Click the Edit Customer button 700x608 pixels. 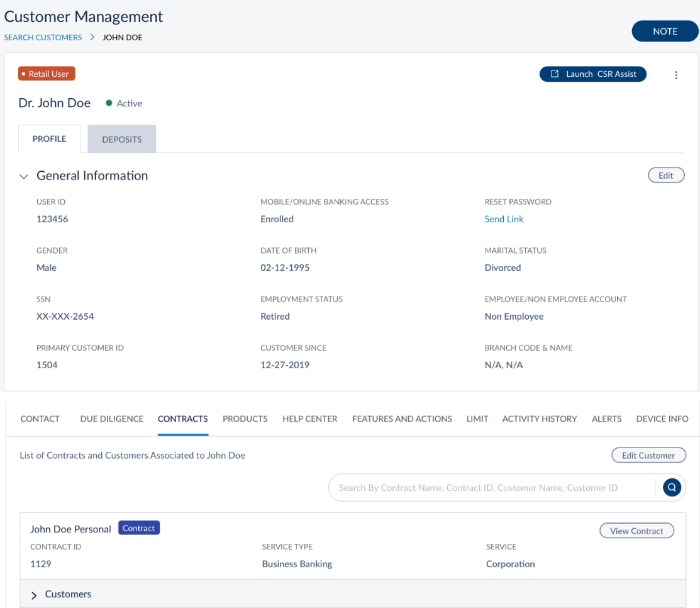(x=648, y=455)
